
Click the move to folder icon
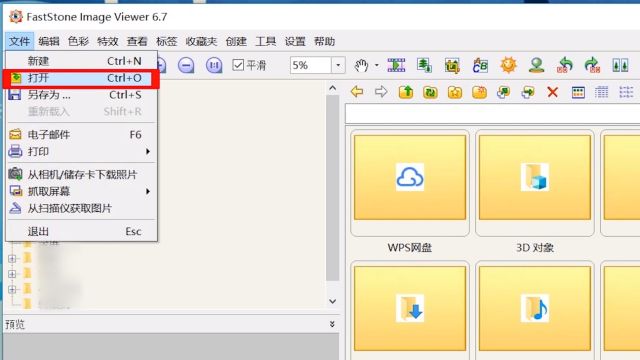(528, 92)
